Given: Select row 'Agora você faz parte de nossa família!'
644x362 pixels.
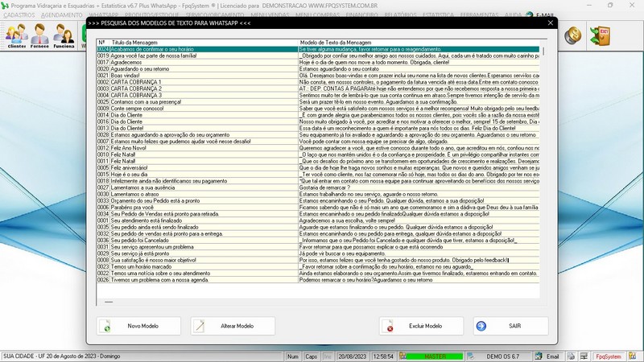Looking at the screenshot, I should tap(318, 56).
